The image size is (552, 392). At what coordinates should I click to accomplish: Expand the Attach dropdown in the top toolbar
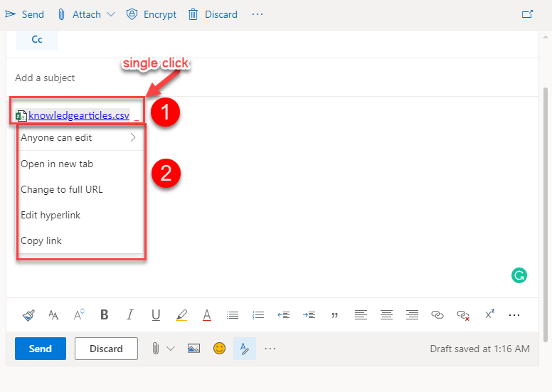[x=110, y=14]
